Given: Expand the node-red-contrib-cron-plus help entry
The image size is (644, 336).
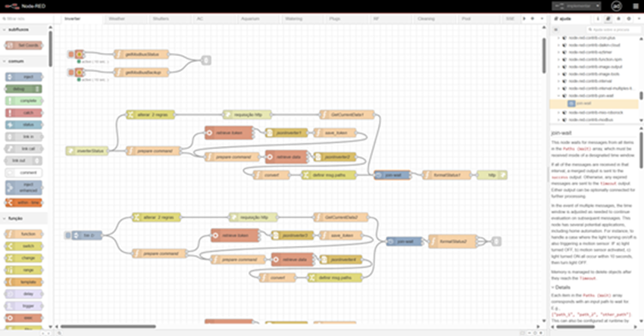Looking at the screenshot, I should click(x=558, y=37).
